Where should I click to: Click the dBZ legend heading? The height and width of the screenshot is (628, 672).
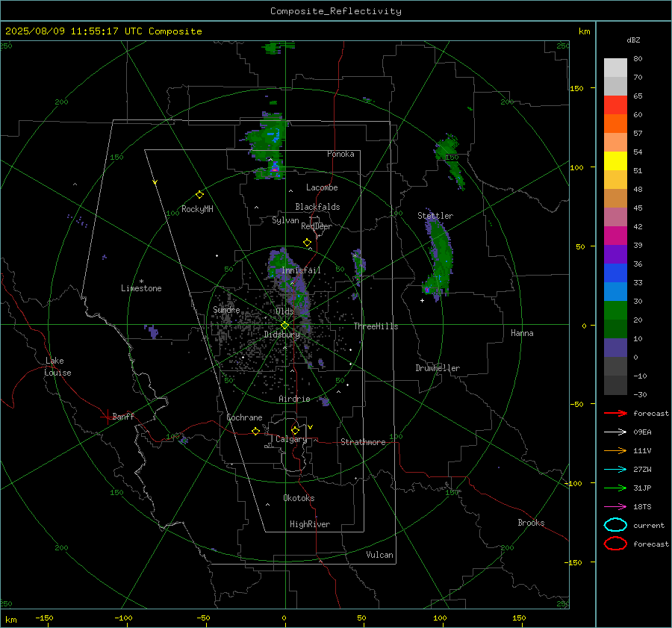click(633, 40)
